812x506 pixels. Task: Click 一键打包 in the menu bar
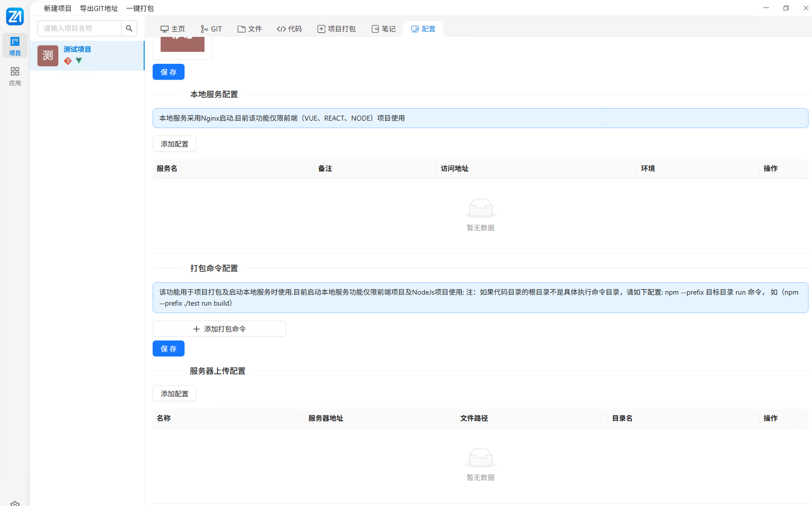[x=140, y=8]
